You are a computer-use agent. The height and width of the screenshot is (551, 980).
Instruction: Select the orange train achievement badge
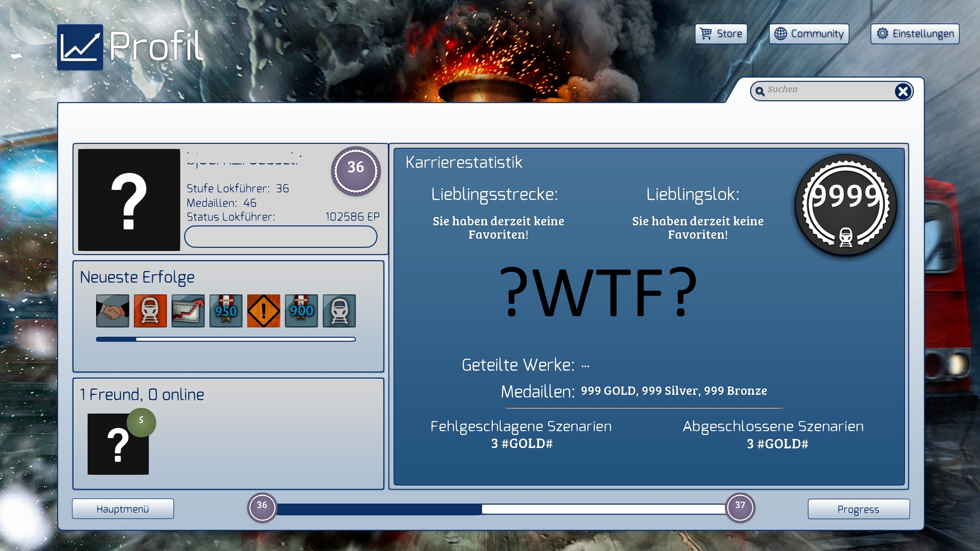coord(150,311)
